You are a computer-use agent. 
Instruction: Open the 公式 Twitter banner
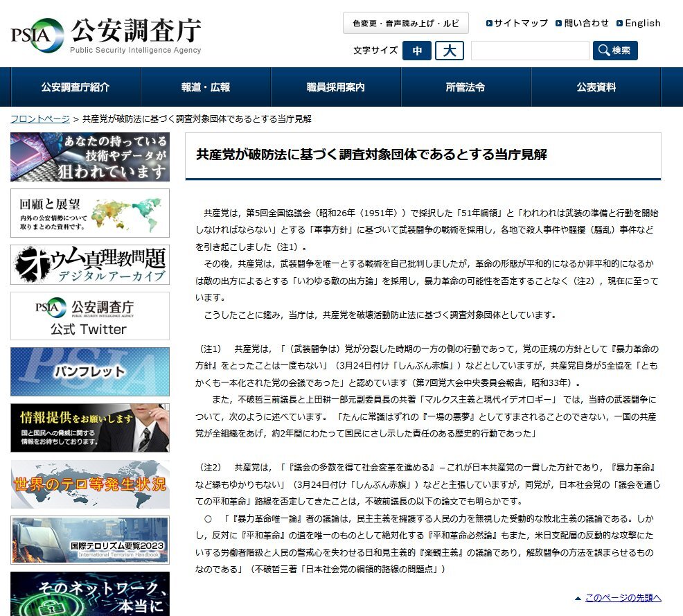[x=90, y=316]
